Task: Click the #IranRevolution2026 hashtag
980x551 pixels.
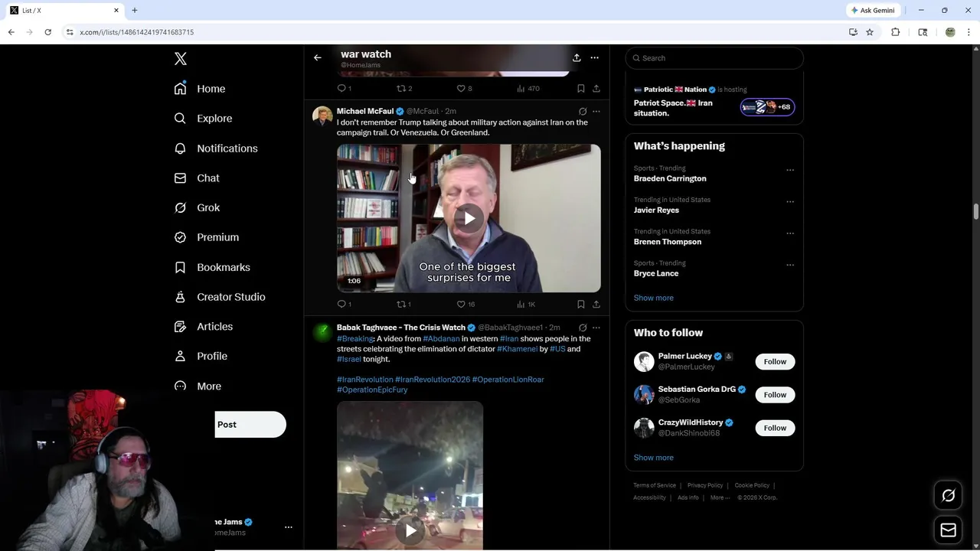Action: [x=433, y=380]
